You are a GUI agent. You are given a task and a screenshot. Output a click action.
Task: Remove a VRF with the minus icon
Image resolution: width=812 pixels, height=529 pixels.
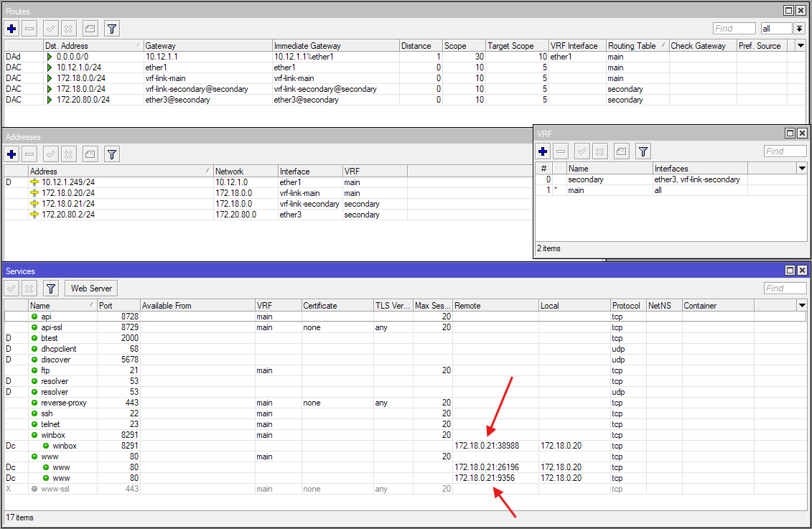[x=561, y=151]
